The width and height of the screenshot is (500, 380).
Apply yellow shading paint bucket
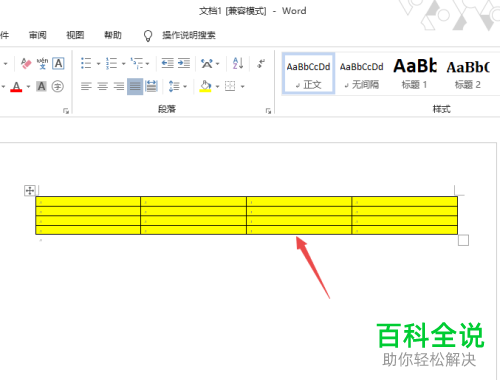tap(206, 87)
